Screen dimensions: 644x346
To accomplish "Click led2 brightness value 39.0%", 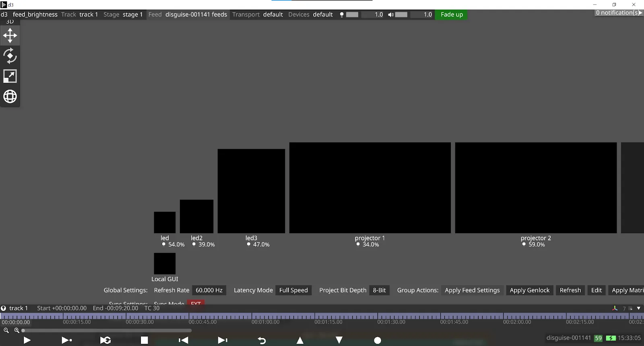I will click(206, 244).
